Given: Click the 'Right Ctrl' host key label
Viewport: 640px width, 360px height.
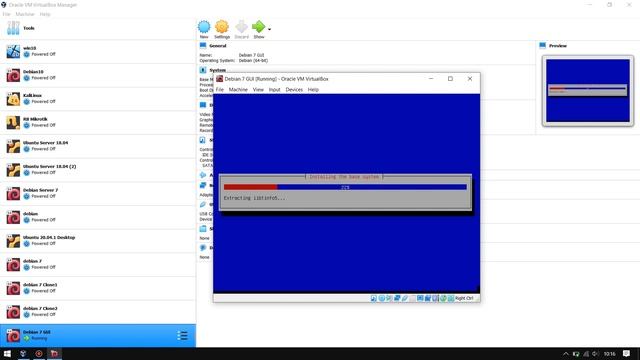Looking at the screenshot, I should pyautogui.click(x=464, y=298).
